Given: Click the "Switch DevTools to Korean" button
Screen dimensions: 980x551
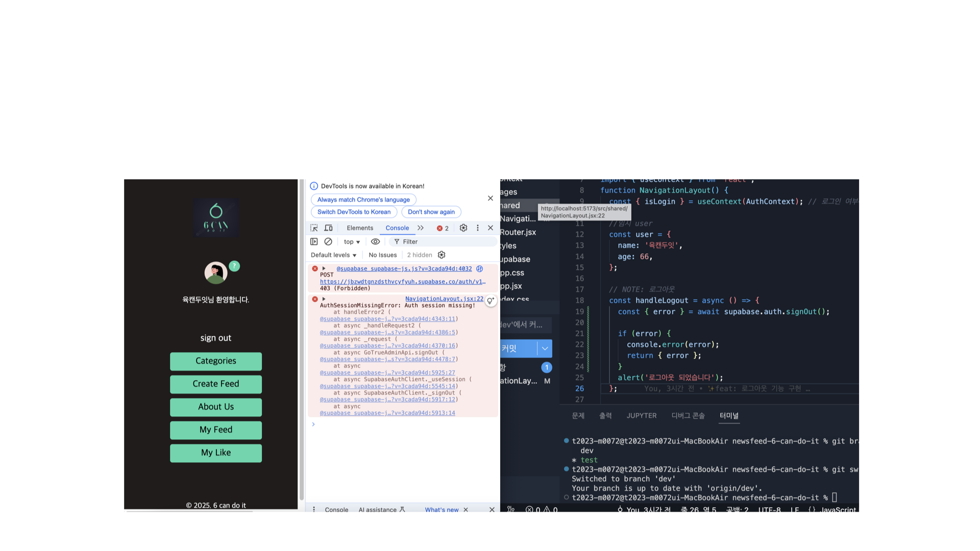Looking at the screenshot, I should coord(354,212).
